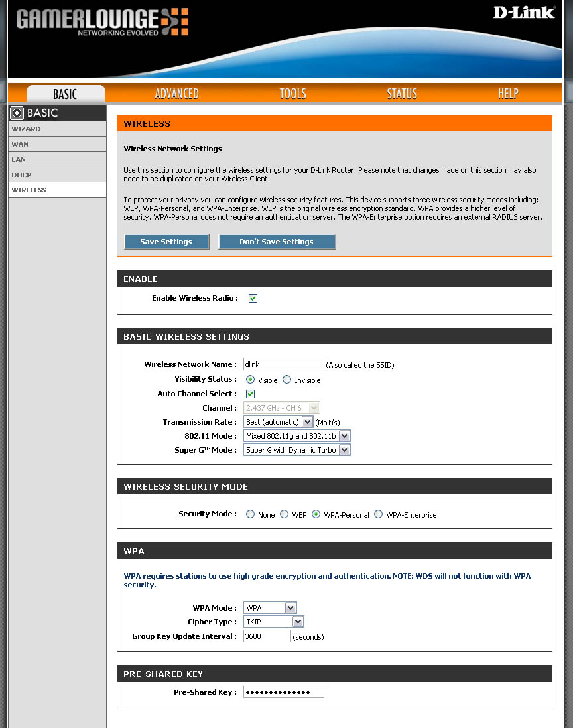The image size is (573, 728).
Task: Open WIZARD in the sidebar
Action: (57, 129)
